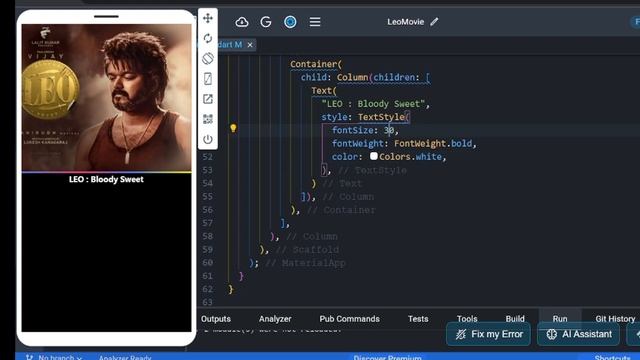Viewport: 640px width, 360px height.
Task: Click the white color swatch in code
Action: click(373, 156)
